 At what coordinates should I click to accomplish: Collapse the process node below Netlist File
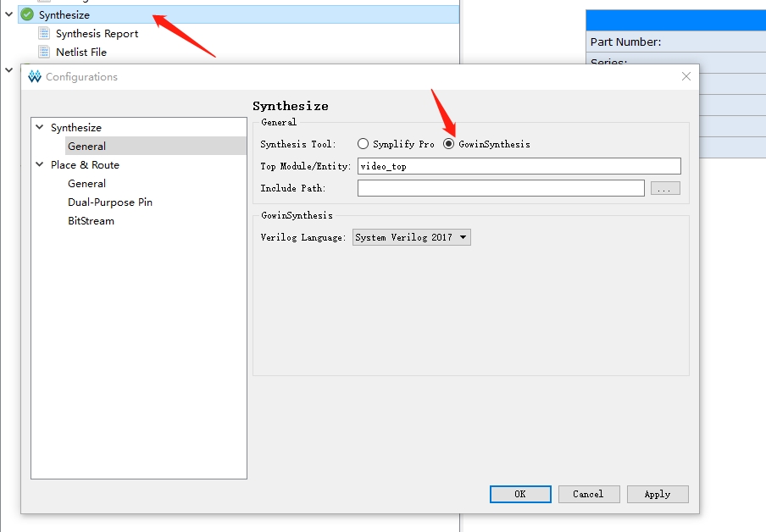8,69
